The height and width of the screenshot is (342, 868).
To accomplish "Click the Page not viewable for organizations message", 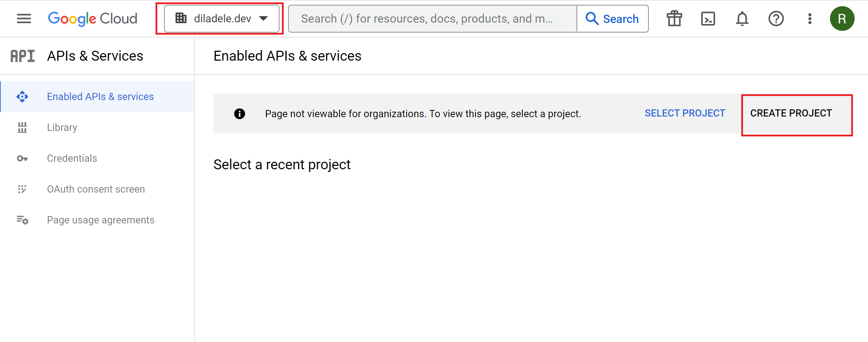I will pyautogui.click(x=423, y=114).
